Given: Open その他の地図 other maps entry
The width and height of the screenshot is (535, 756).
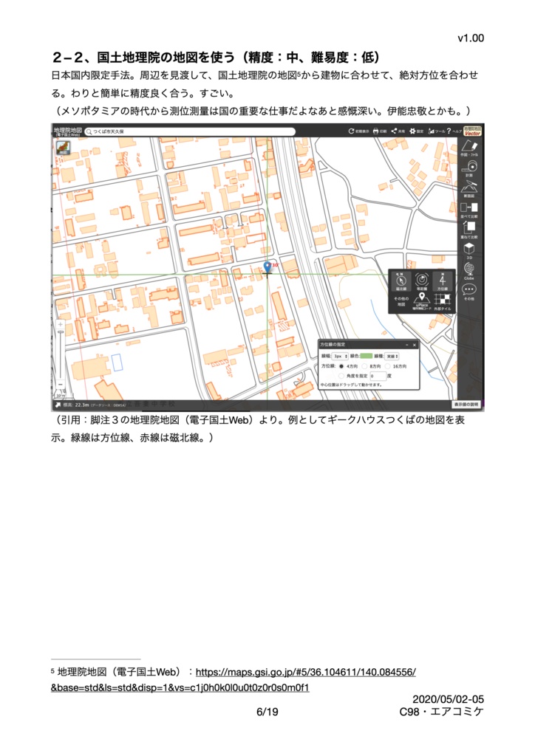Looking at the screenshot, I should pyautogui.click(x=401, y=301).
